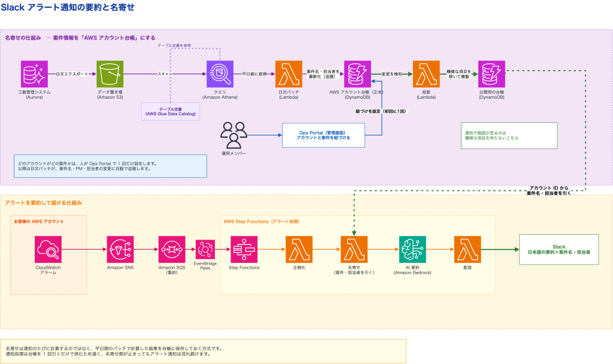Click the 公開用の台帳 DynamoDB icon

tap(492, 74)
